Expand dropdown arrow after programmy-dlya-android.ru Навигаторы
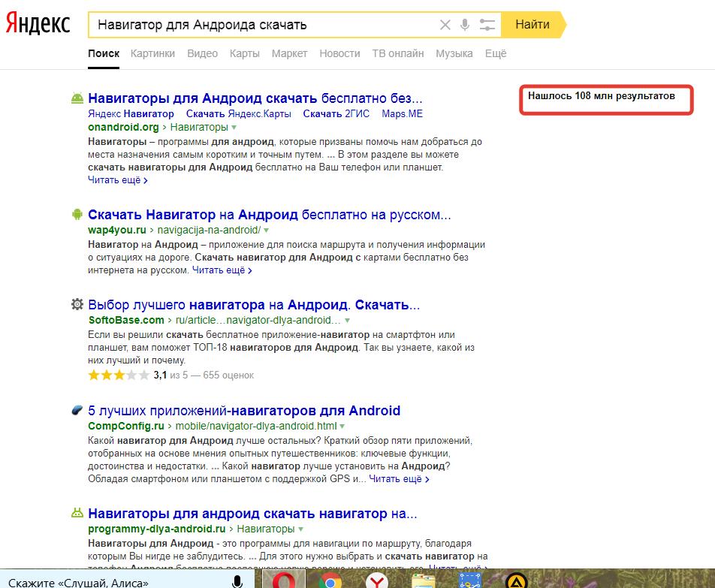The image size is (715, 588). 300,529
